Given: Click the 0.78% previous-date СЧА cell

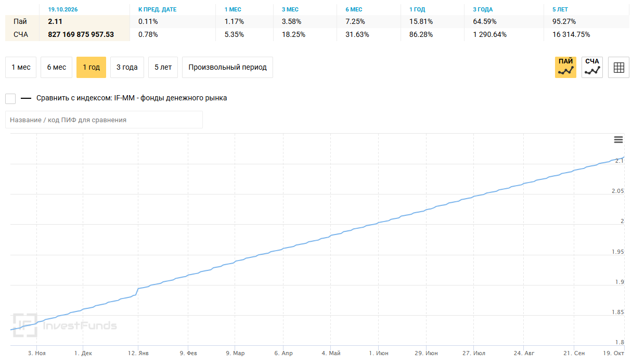Looking at the screenshot, I should point(148,35).
